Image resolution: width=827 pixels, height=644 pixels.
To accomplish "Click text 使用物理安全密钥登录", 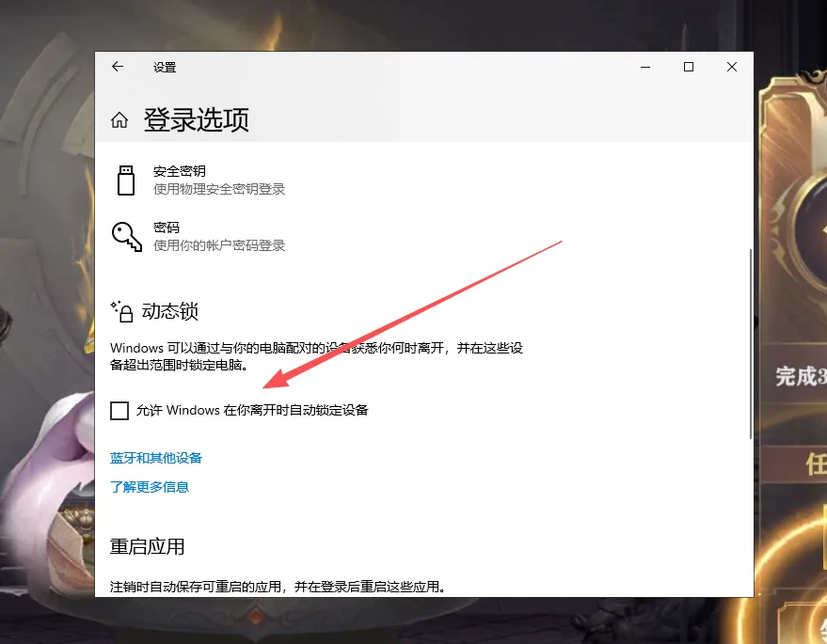I will pos(219,189).
